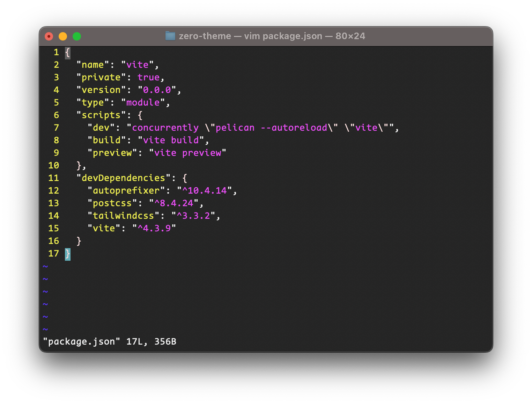The width and height of the screenshot is (532, 404).
Task: Click the autoprefixer version "^10.4.14"
Action: coord(204,191)
